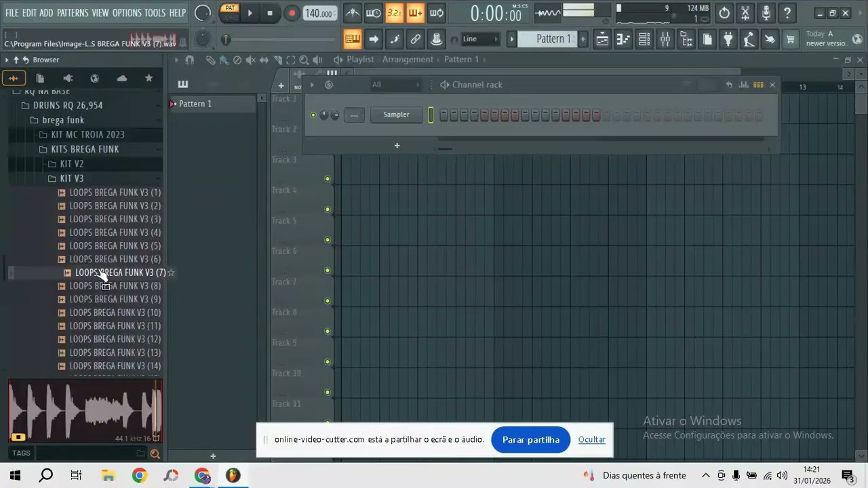This screenshot has height=488, width=868.
Task: Open the browser online globe tab
Action: (x=94, y=78)
